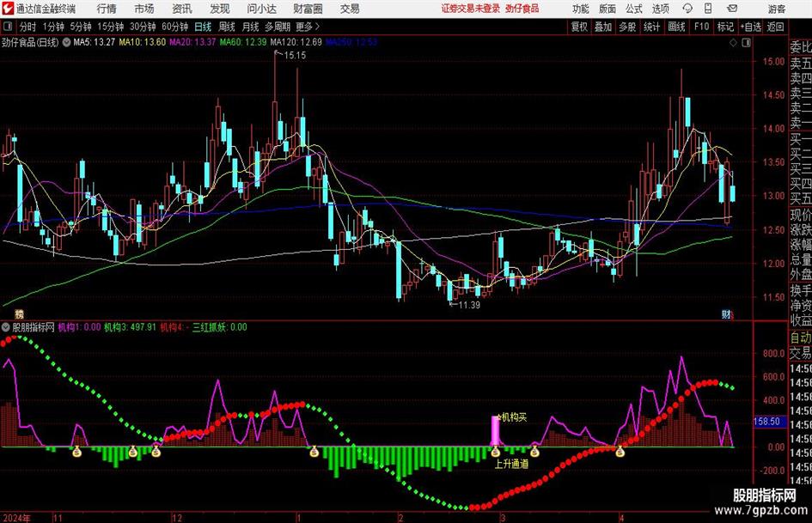Screen dimensions: 812x523
Task: Switch to 15分钟 period
Action: pos(110,27)
